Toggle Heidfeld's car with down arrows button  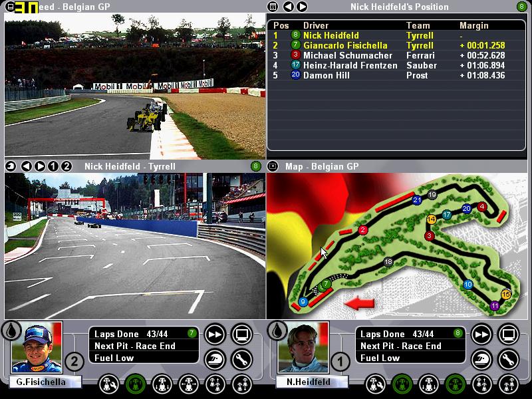tap(428, 384)
